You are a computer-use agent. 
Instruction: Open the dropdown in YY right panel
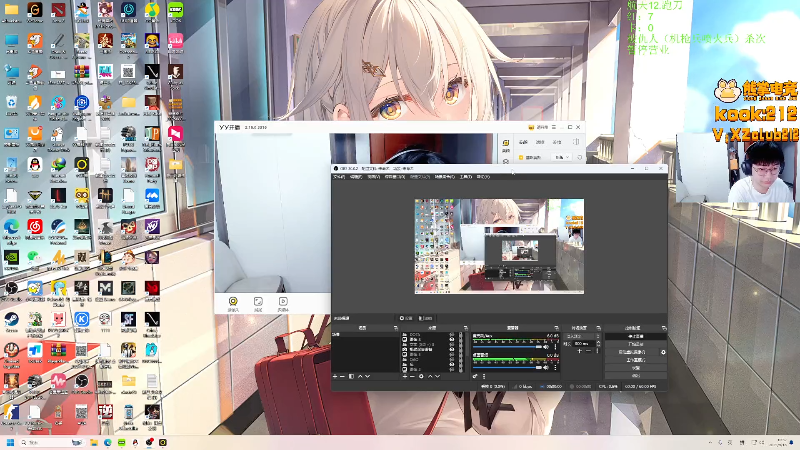(x=562, y=157)
